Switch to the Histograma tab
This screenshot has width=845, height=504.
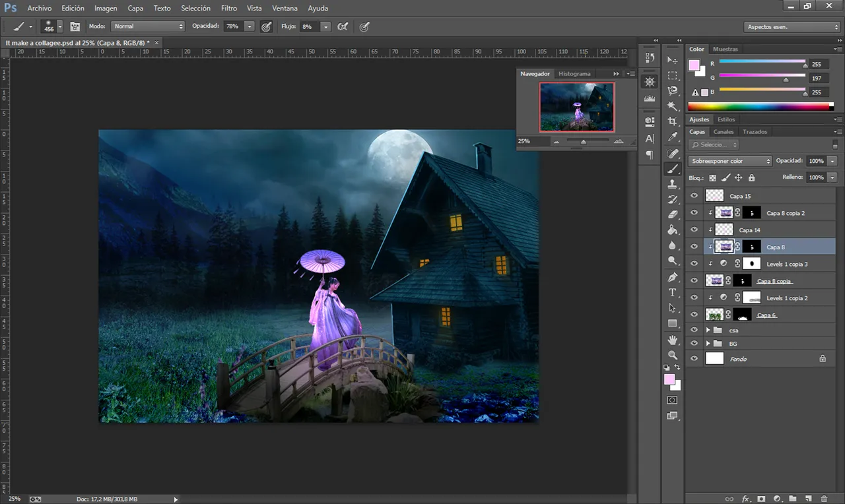point(574,74)
